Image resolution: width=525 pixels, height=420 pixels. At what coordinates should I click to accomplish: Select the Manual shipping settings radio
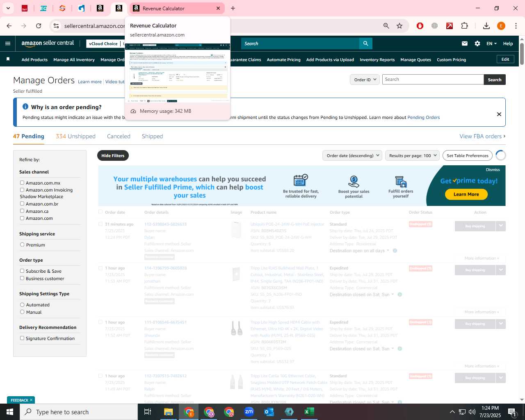tap(22, 312)
